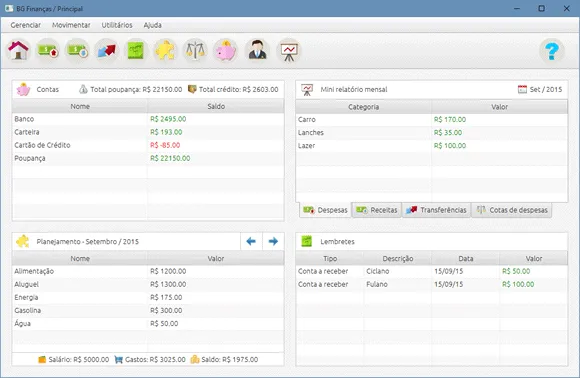Viewport: 580px width, 378px height.
Task: Select the Poupança account row
Action: tap(148, 158)
